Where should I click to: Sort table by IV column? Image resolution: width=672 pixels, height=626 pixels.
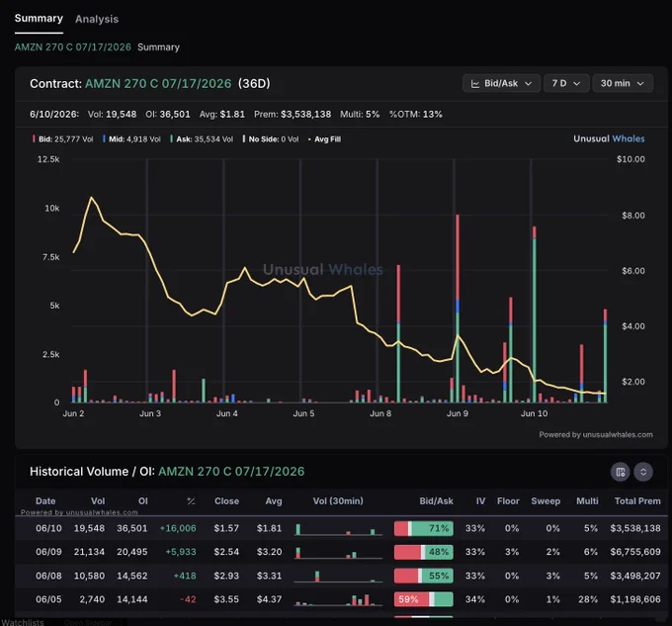(481, 500)
